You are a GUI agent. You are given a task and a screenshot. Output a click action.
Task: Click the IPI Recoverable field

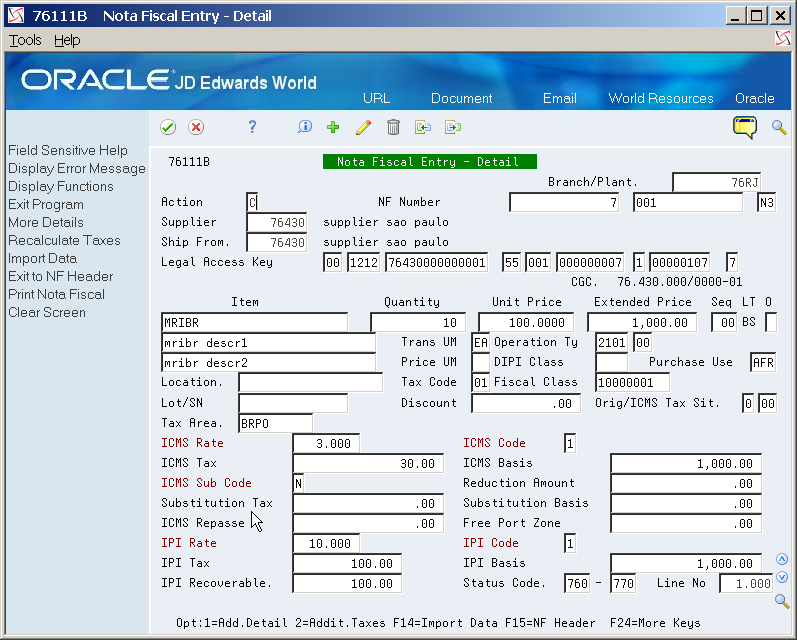pos(347,584)
